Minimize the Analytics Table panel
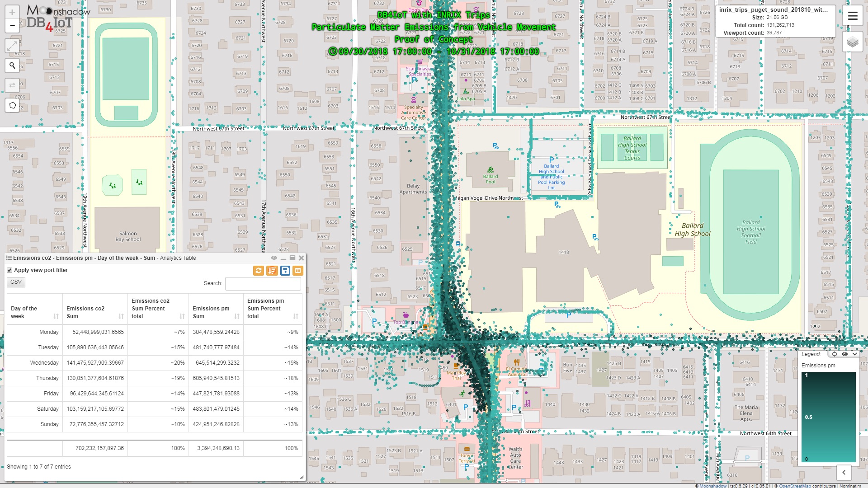 pos(283,258)
